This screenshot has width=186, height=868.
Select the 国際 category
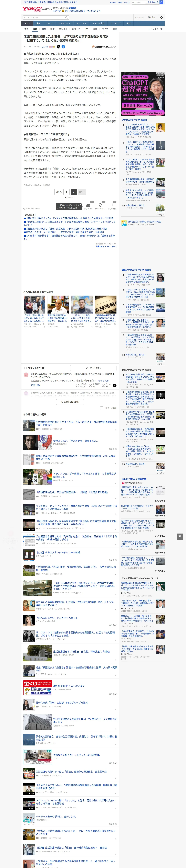44,29
